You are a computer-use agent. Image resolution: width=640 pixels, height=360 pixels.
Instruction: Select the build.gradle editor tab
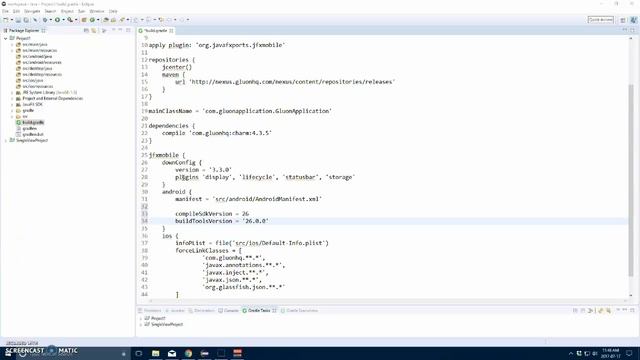pyautogui.click(x=156, y=31)
